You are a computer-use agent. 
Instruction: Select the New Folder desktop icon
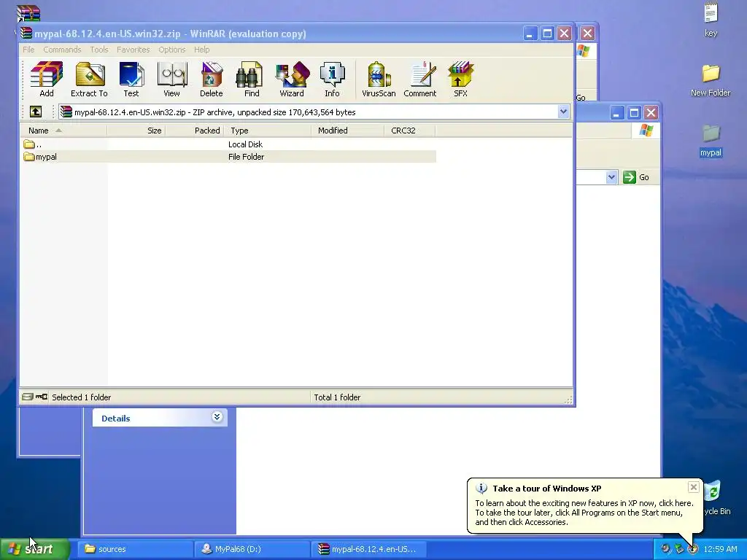pyautogui.click(x=711, y=80)
